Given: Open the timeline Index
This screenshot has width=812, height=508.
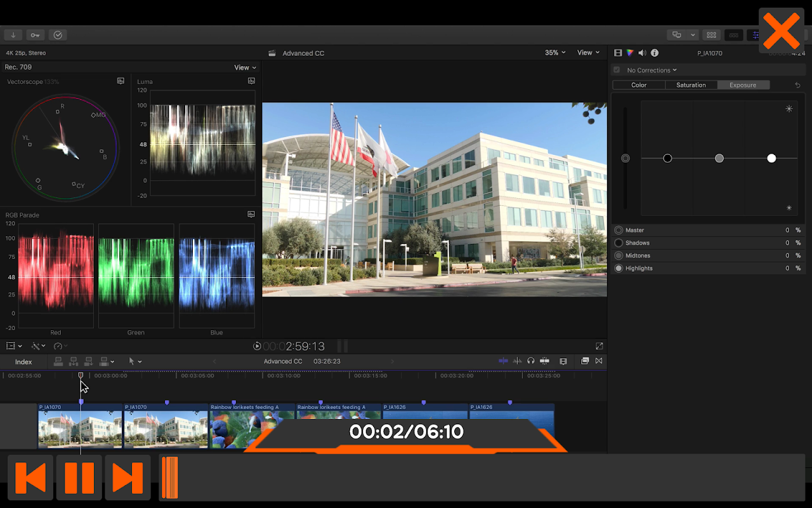Looking at the screenshot, I should point(23,362).
